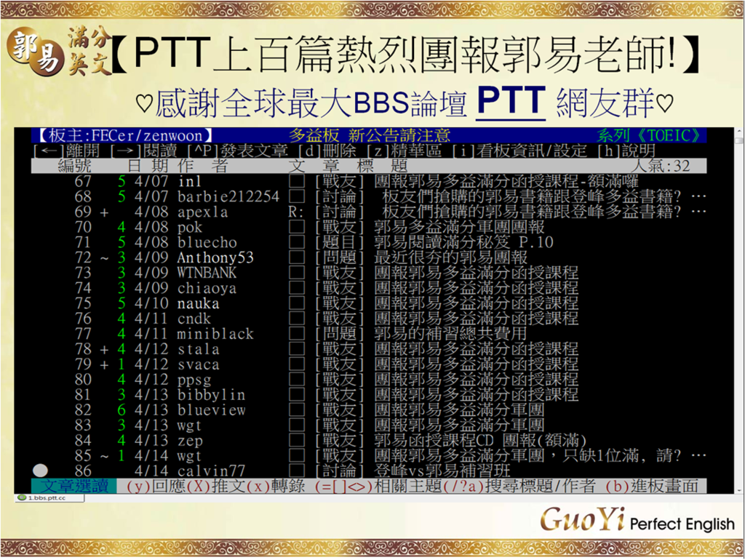Click the box in post 71 row
Viewport: 745px width, 560px height.
click(297, 241)
